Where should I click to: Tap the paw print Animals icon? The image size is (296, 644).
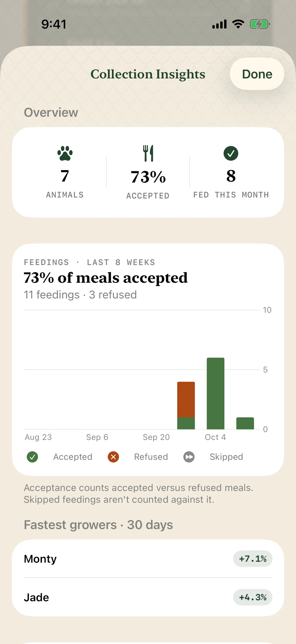coord(65,153)
